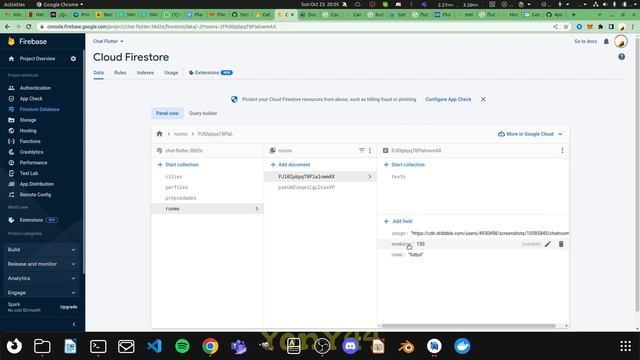This screenshot has height=360, width=640.
Task: Open Performance in the sidebar
Action: 33,162
